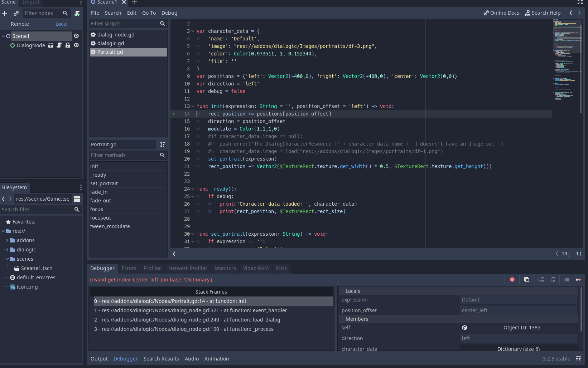Unlock the DialogNode via padlock icon

tap(68, 45)
